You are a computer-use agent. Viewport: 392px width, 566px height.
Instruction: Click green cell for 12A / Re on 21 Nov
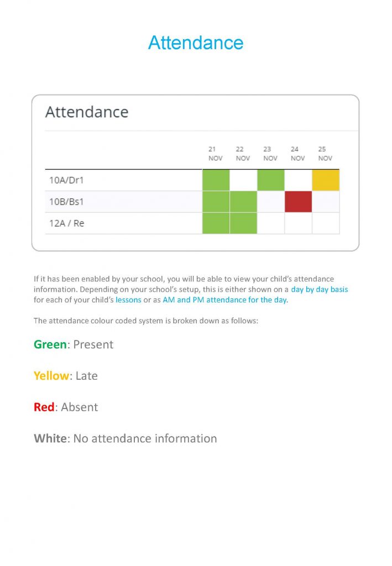click(x=216, y=223)
